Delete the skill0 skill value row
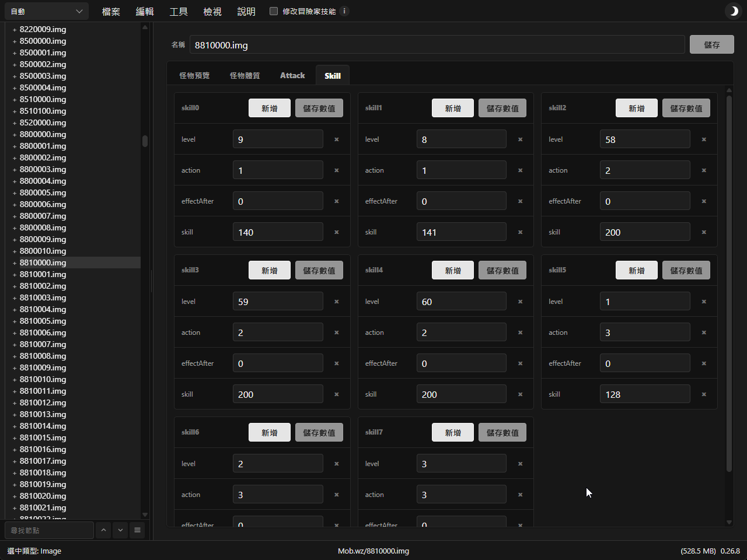This screenshot has width=747, height=560. (x=337, y=232)
